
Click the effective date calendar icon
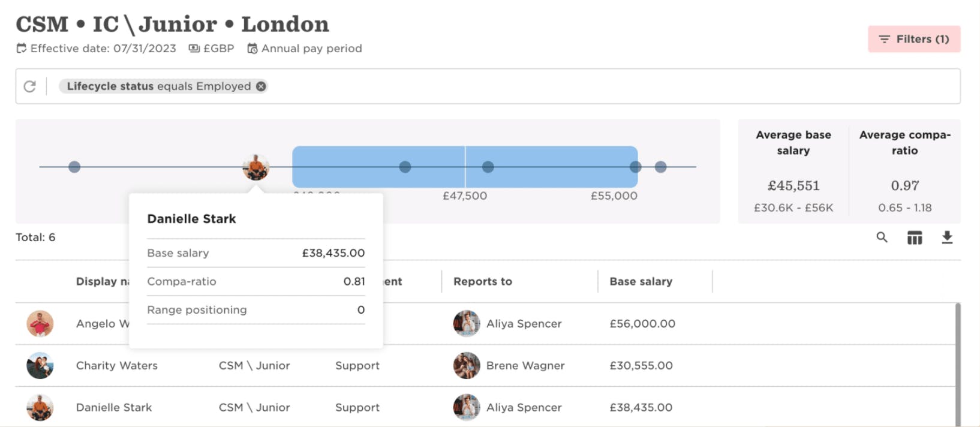[21, 48]
